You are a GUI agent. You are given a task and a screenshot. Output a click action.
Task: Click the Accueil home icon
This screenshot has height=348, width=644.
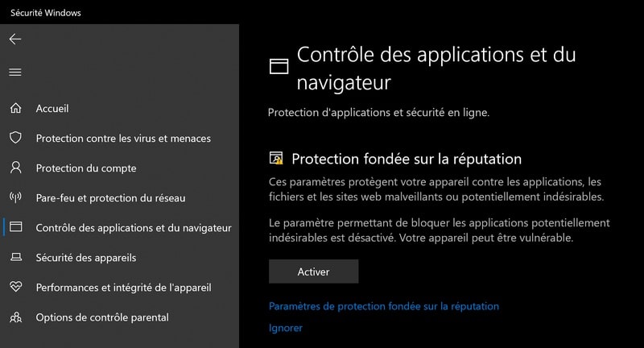[15, 108]
